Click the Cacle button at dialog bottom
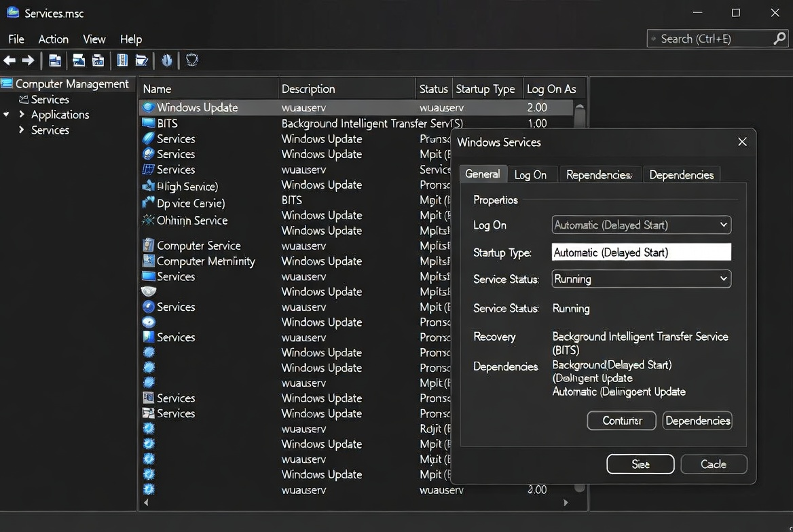Viewport: 793px width, 532px height. (x=714, y=464)
